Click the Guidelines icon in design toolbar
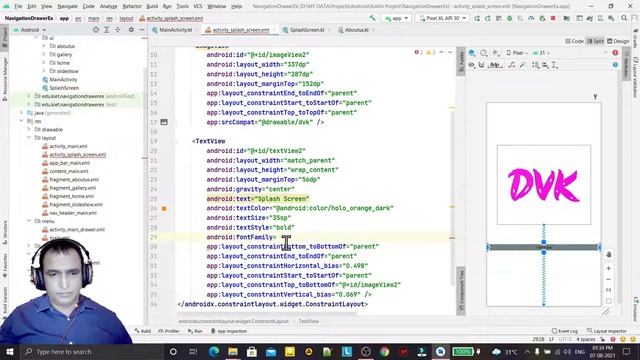 (x=555, y=65)
